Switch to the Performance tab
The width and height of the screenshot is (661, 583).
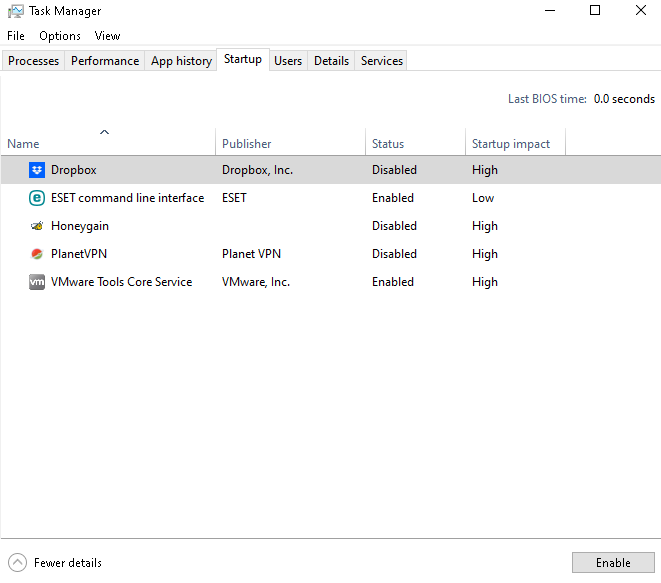pyautogui.click(x=105, y=61)
